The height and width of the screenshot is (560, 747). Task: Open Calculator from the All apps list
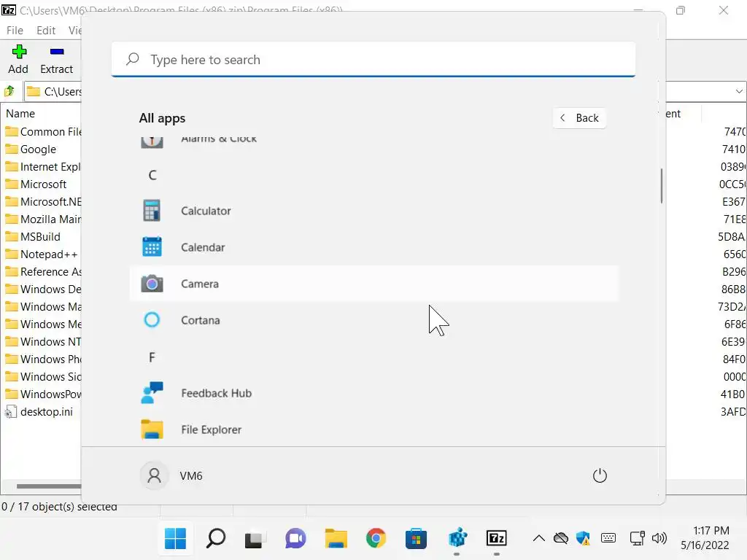(374, 211)
